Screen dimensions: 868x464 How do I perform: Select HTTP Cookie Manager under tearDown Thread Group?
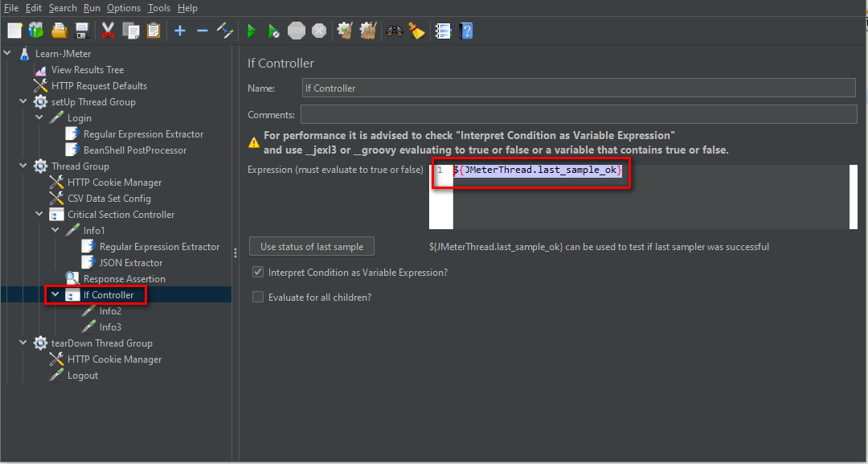tap(115, 359)
